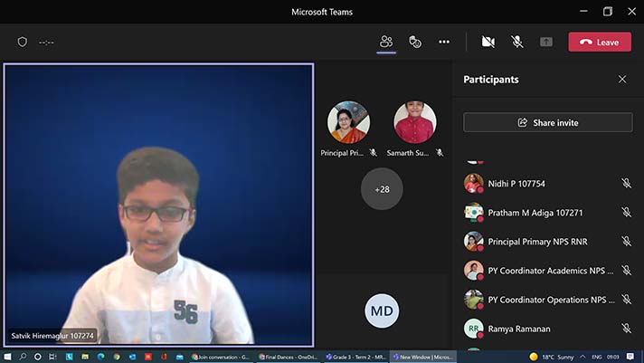
Task: Click mic icon beside Pratham M Adiga
Action: tap(626, 213)
